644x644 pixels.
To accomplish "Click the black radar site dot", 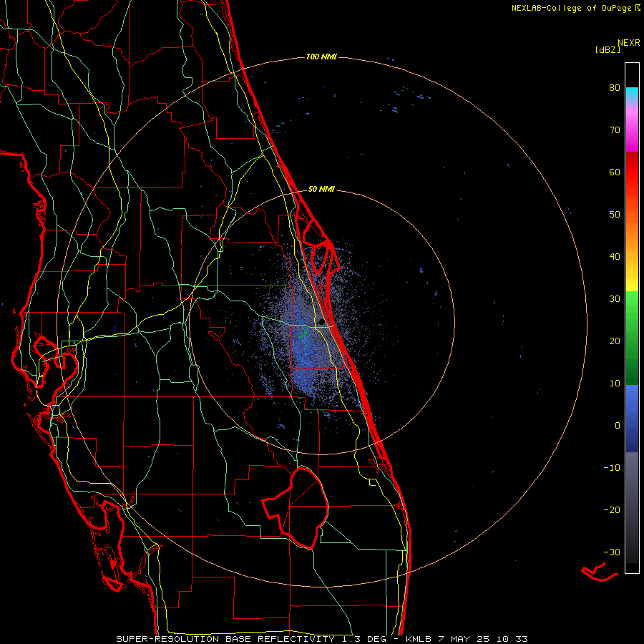I will click(321, 322).
